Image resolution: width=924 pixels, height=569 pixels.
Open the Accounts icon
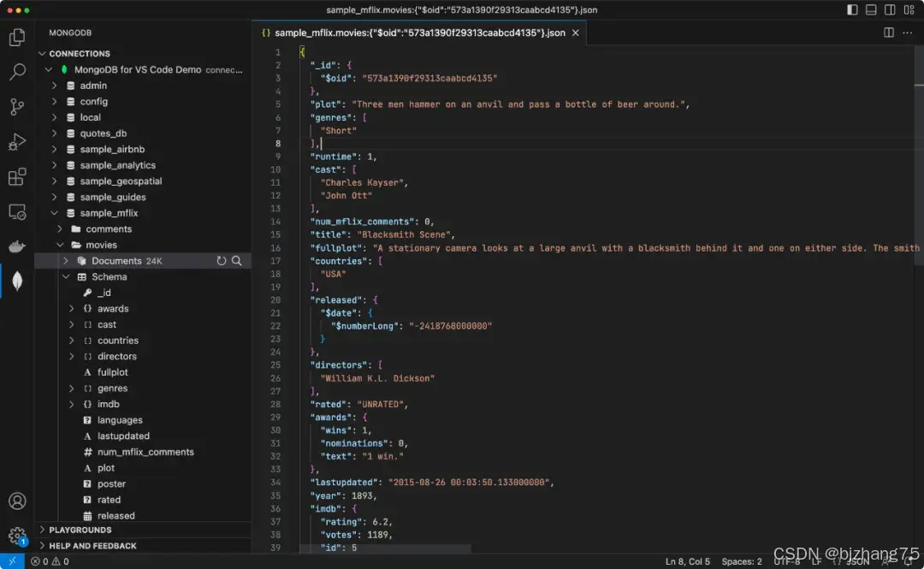[17, 501]
